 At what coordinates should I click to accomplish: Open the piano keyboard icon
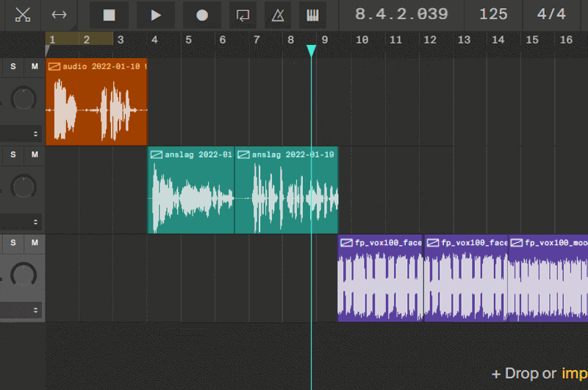[x=313, y=15]
